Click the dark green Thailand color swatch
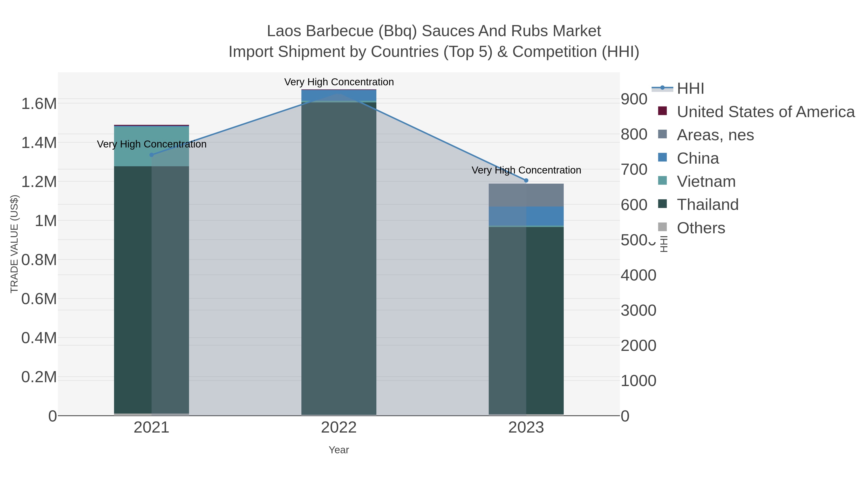 click(663, 204)
